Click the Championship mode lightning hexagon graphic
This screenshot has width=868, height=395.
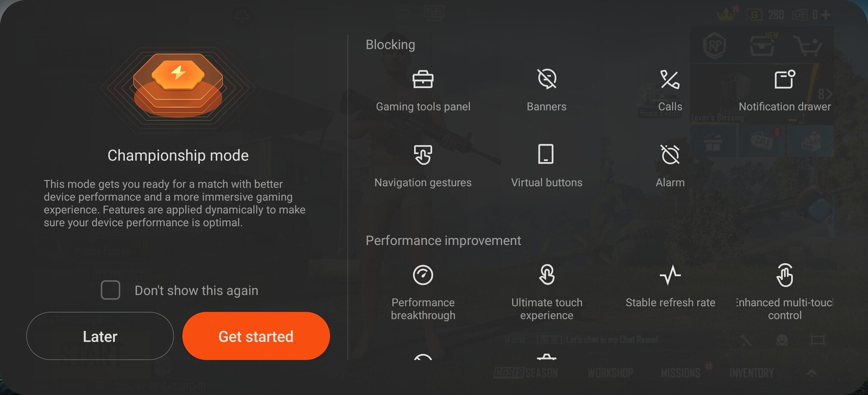click(x=178, y=86)
